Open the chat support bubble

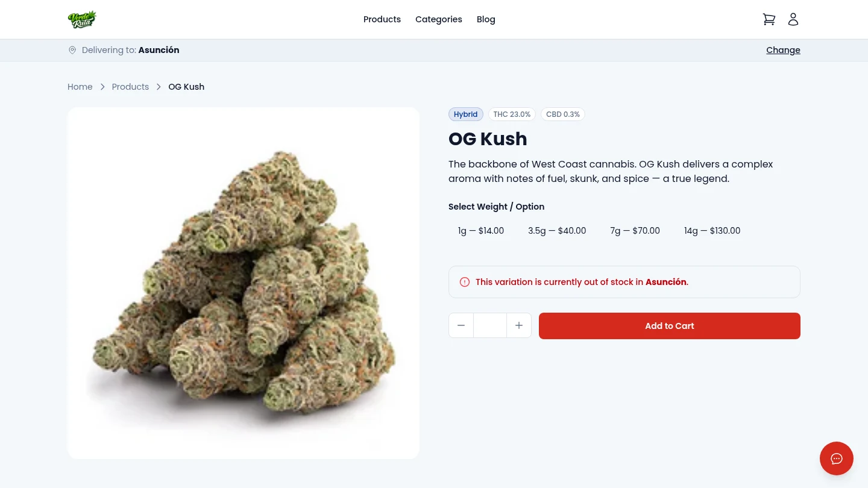(x=837, y=458)
